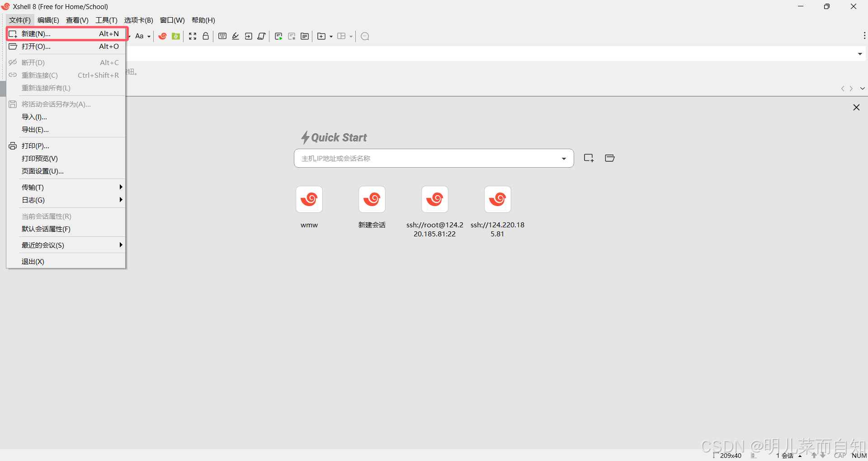
Task: Click the NUM indicator in status bar
Action: [x=859, y=456]
